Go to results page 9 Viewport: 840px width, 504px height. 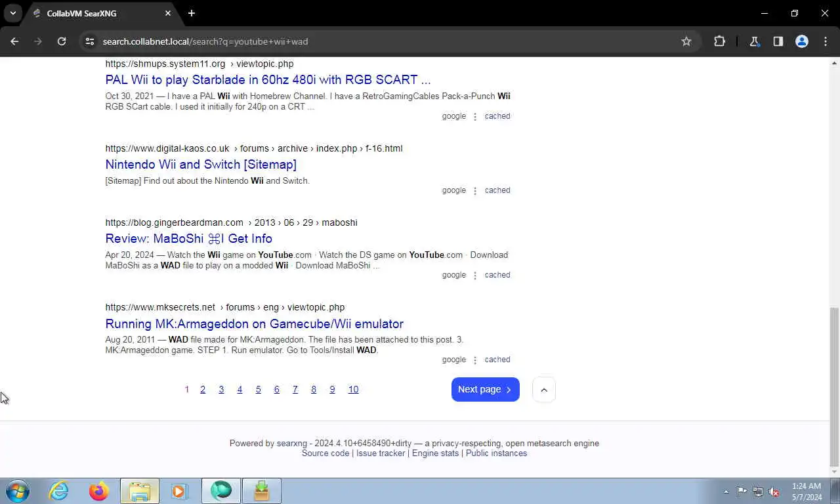pos(332,390)
